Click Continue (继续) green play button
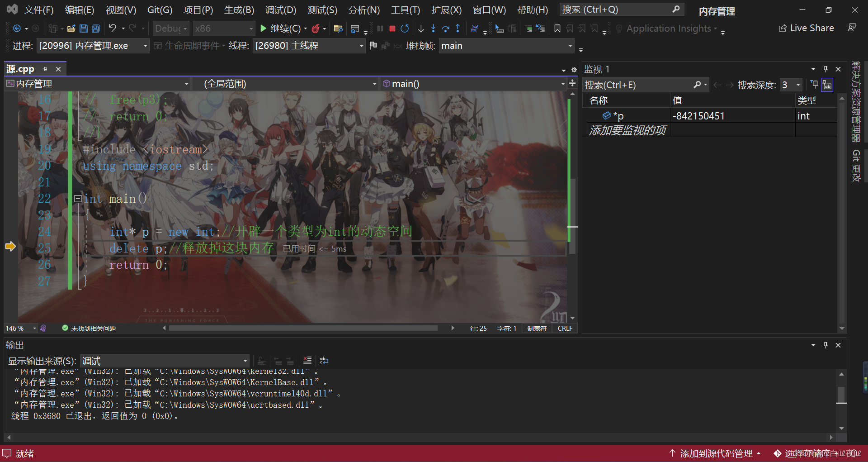This screenshot has width=868, height=462. pyautogui.click(x=280, y=29)
